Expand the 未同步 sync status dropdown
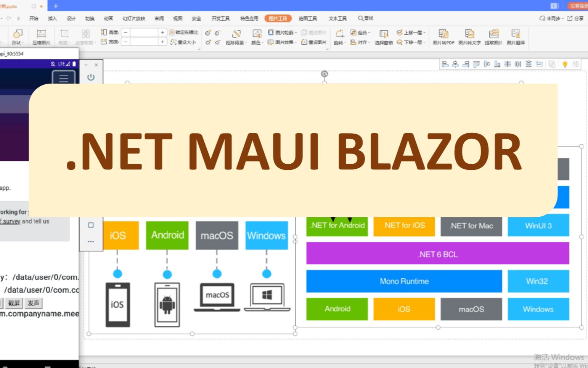The height and width of the screenshot is (368, 588). point(563,18)
